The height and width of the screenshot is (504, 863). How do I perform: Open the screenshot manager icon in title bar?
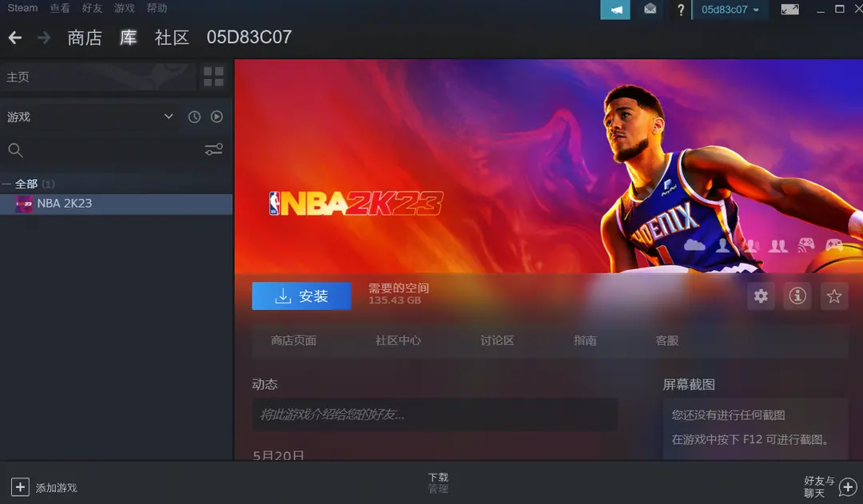click(x=789, y=10)
